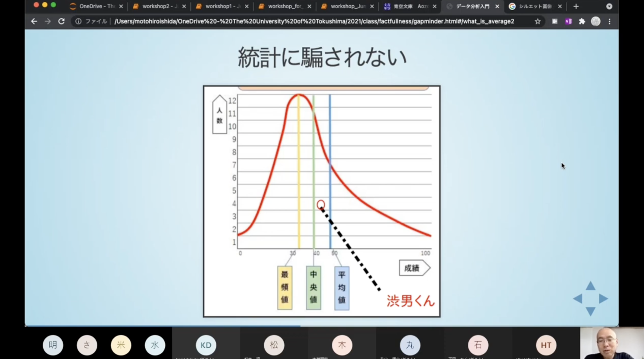Close the 青空文庫 tab
The image size is (644, 359).
(x=435, y=6)
